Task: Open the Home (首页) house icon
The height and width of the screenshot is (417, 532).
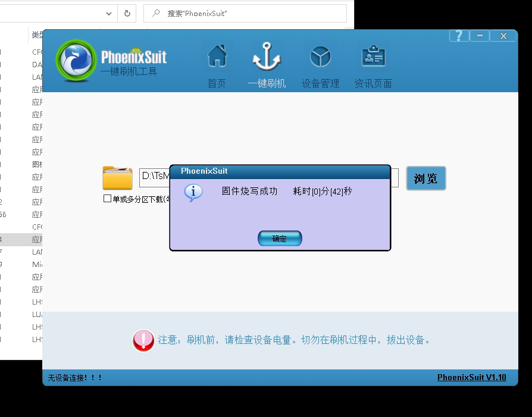Action: coord(217,56)
